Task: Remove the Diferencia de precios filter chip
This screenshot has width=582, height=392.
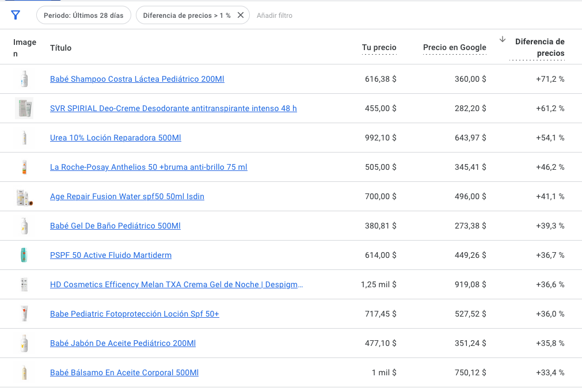Action: coord(241,15)
